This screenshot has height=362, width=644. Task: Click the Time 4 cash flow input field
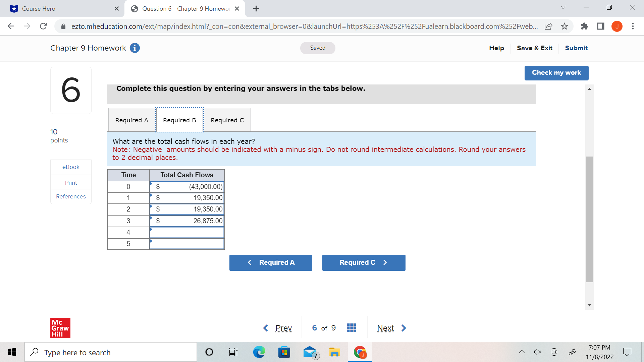click(187, 232)
